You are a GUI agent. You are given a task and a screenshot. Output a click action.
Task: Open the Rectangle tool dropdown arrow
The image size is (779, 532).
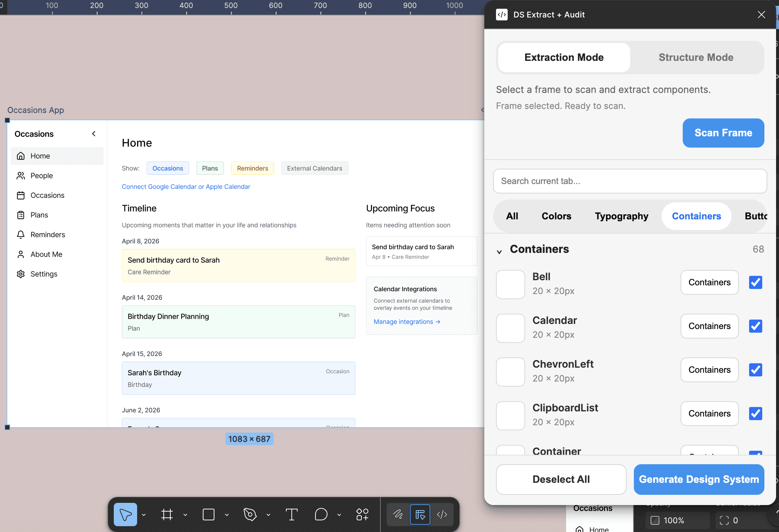[x=227, y=515]
